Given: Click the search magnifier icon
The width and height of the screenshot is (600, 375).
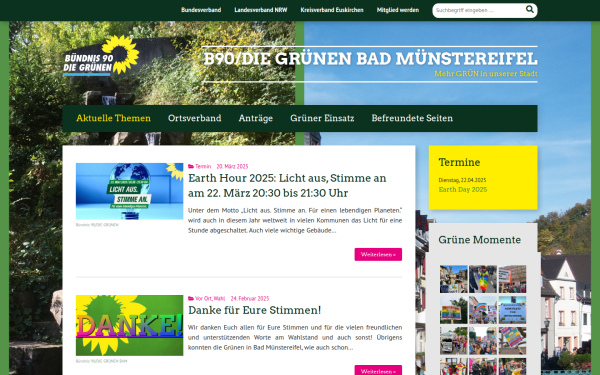Looking at the screenshot, I should tap(530, 9).
